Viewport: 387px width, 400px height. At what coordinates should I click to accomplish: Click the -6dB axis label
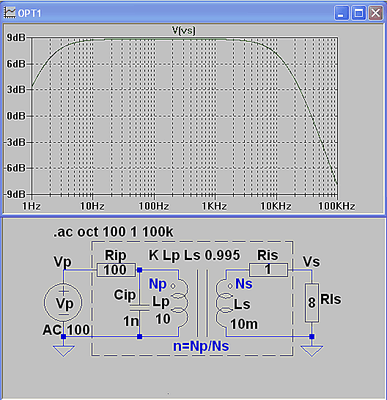(x=15, y=168)
